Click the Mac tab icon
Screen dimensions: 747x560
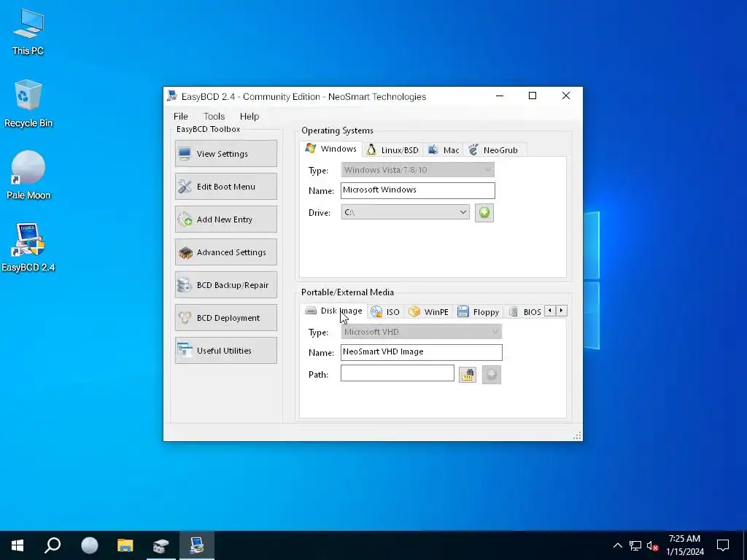[x=433, y=150]
